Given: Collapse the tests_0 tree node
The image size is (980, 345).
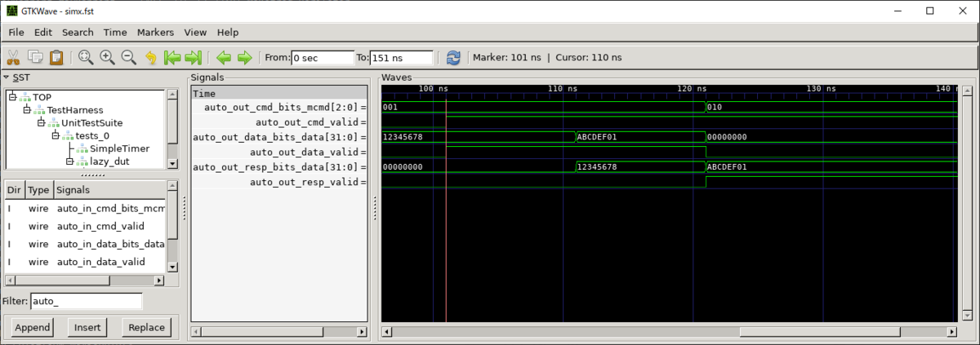Looking at the screenshot, I should tap(56, 135).
